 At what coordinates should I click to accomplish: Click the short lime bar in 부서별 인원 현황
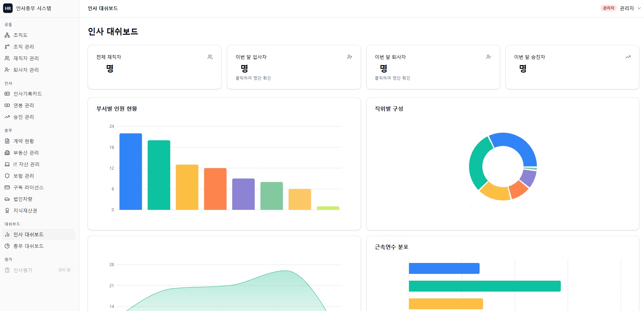[x=328, y=208]
